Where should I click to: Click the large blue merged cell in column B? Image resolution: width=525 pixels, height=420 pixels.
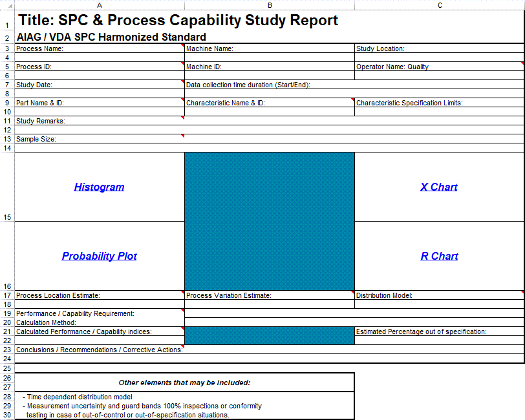(270, 221)
